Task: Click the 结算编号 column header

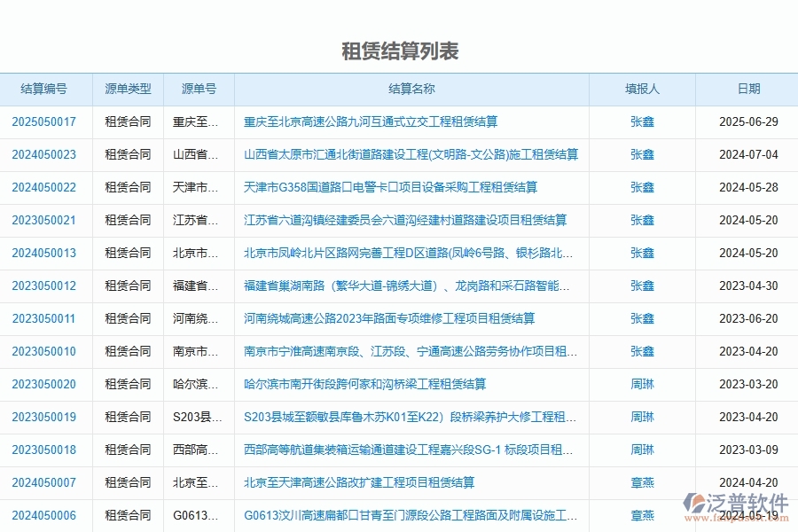Action: pyautogui.click(x=45, y=89)
